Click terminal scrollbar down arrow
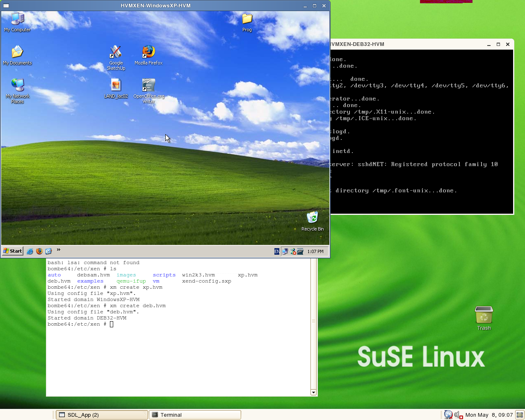Screen dimensions: 525x420 313,393
